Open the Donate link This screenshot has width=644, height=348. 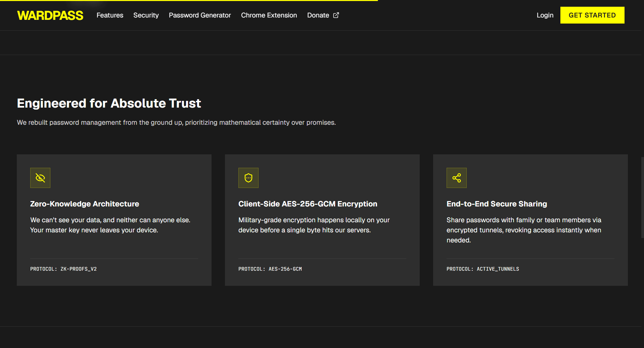pyautogui.click(x=323, y=15)
